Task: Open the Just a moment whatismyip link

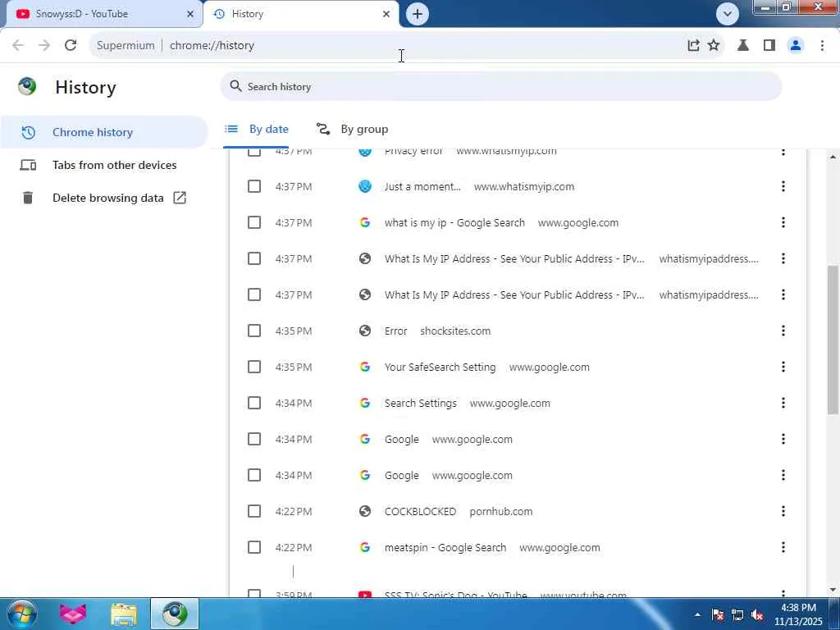Action: pyautogui.click(x=422, y=186)
